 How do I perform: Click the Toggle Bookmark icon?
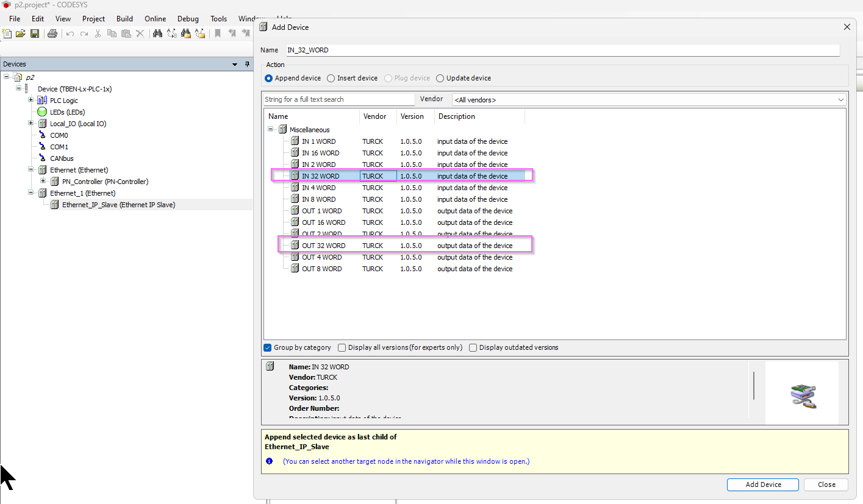[217, 34]
